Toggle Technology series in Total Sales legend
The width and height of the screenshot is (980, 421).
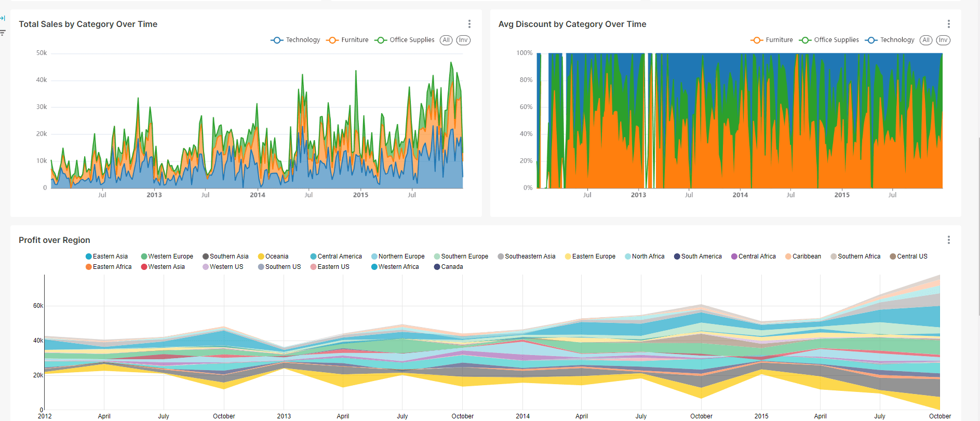tap(296, 40)
